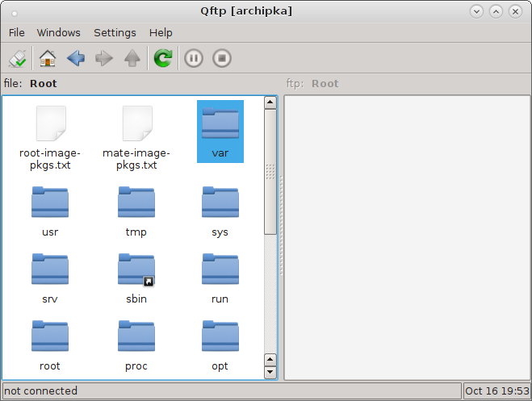Stop the transfer with stop icon
Screen dimensions: 532x401
coord(222,58)
